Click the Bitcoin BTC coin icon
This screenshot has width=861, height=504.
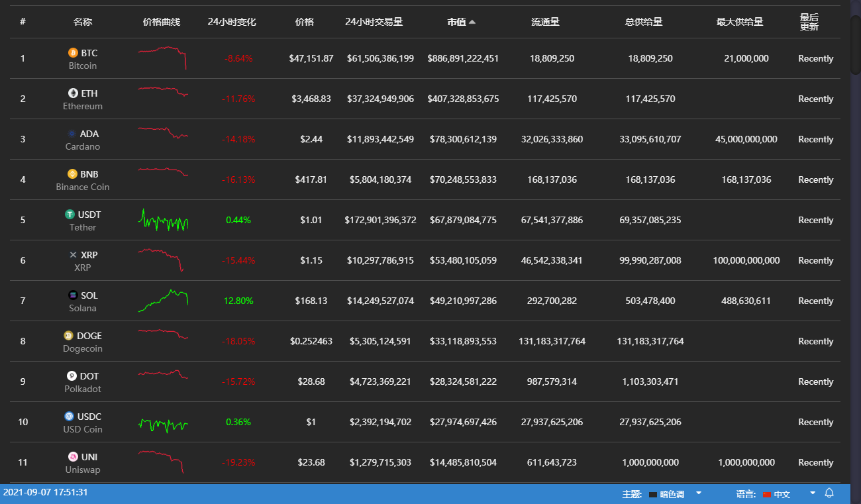tap(73, 53)
